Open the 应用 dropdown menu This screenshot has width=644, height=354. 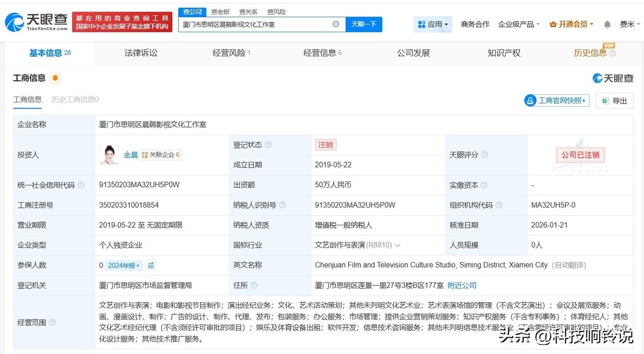(433, 24)
